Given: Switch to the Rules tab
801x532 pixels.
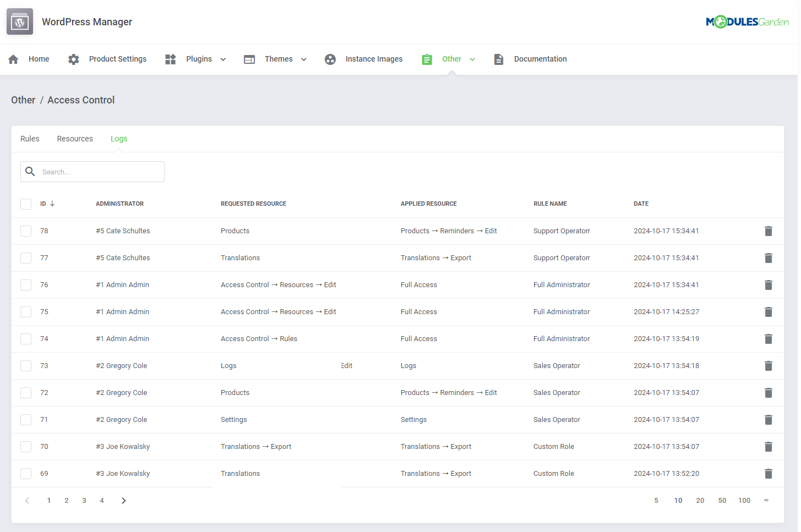Looking at the screenshot, I should click(30, 139).
